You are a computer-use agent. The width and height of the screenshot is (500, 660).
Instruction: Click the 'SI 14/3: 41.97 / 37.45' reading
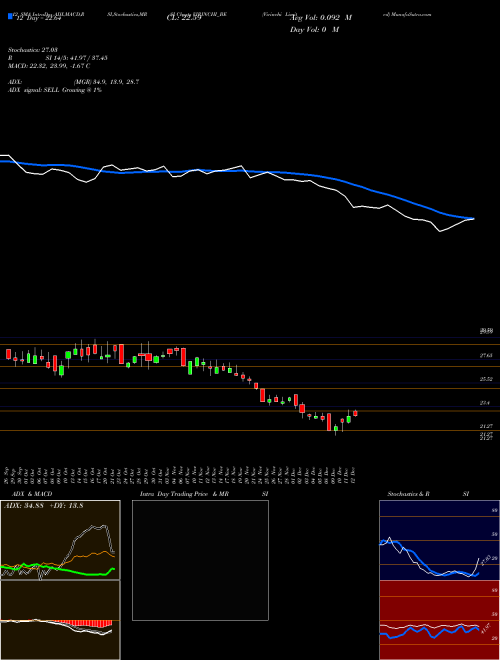coord(77,58)
